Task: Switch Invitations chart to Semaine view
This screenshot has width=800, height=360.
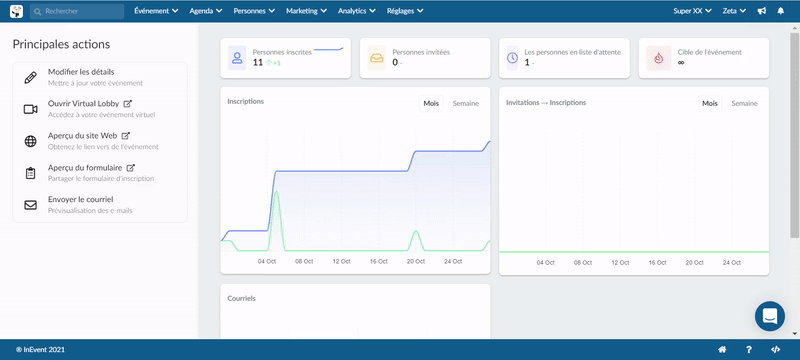Action: tap(744, 104)
